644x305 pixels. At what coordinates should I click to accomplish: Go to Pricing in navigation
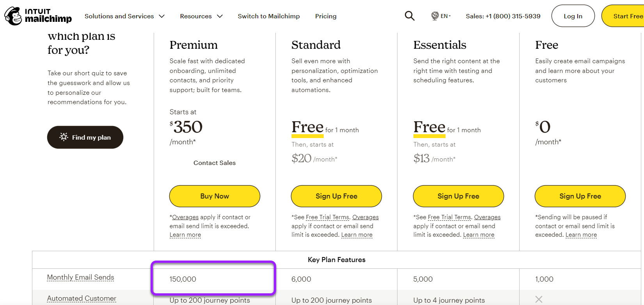(x=326, y=16)
